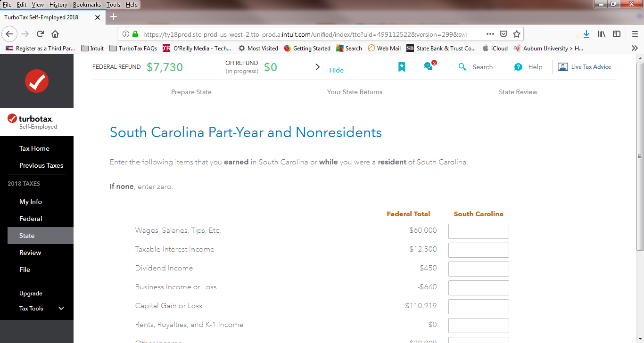This screenshot has width=644, height=343.
Task: Open Help using the question mark icon
Action: pyautogui.click(x=518, y=67)
